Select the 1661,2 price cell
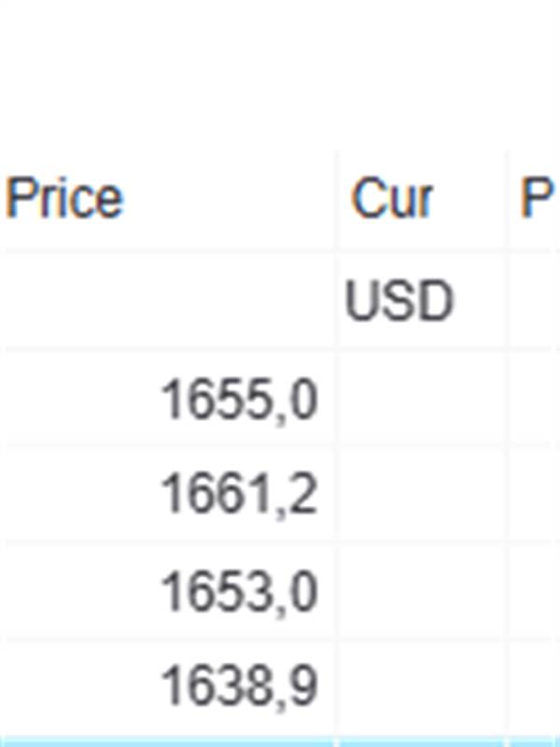560x747 pixels. click(x=239, y=495)
